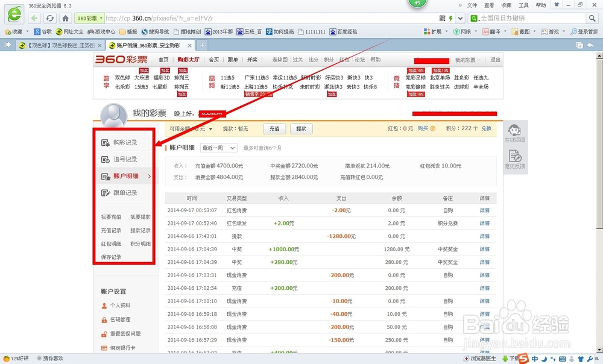Open 详情 for the 提款 -1280.00 row

[x=485, y=236]
